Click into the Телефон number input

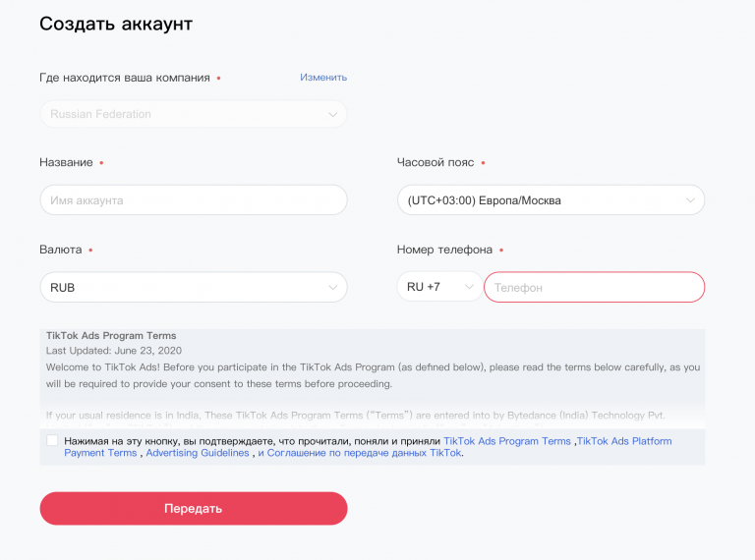coord(594,288)
